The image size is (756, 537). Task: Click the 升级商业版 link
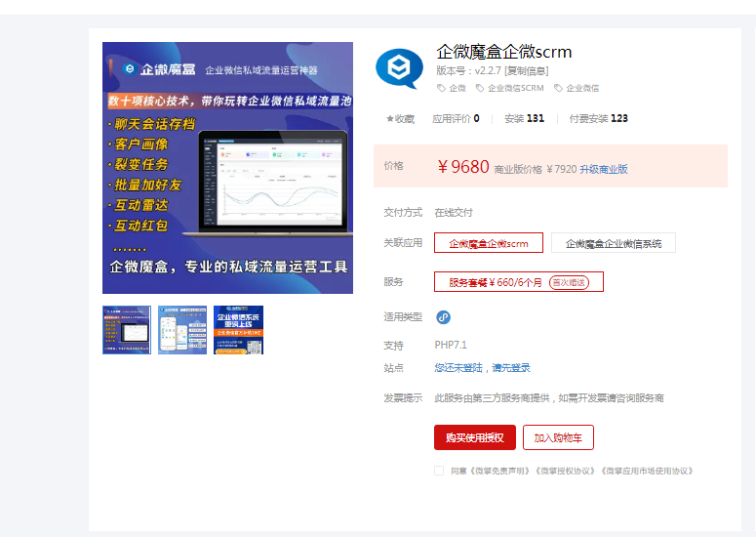point(603,169)
